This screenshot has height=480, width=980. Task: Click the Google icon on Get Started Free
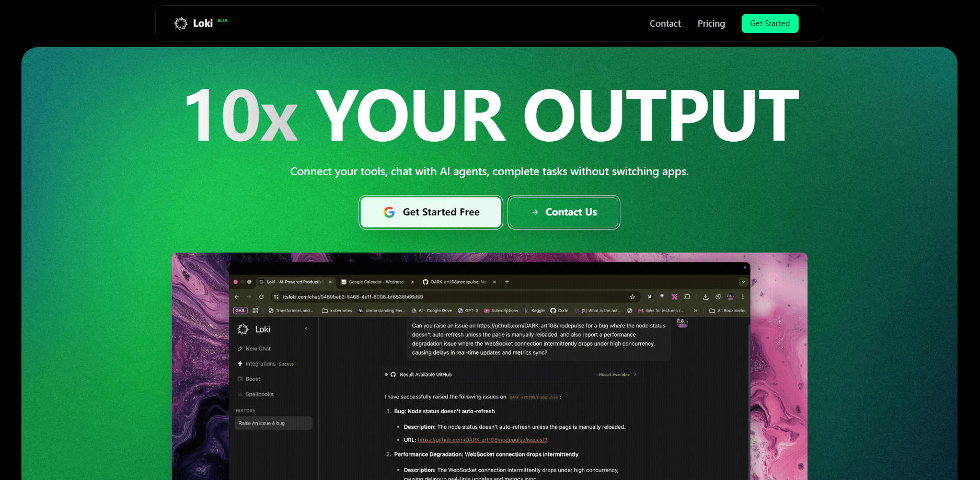(x=389, y=212)
